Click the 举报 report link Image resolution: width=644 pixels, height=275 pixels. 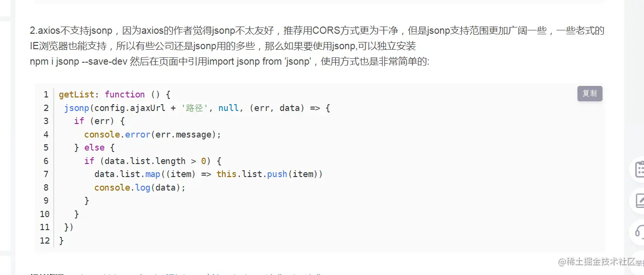pos(639,262)
